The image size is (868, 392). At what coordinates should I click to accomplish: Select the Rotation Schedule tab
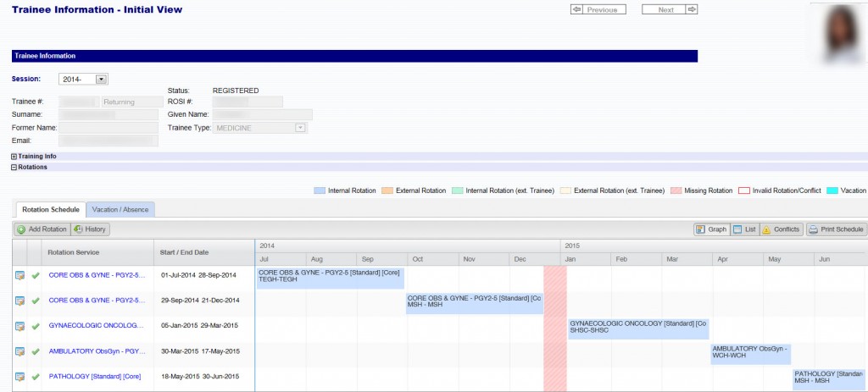50,209
